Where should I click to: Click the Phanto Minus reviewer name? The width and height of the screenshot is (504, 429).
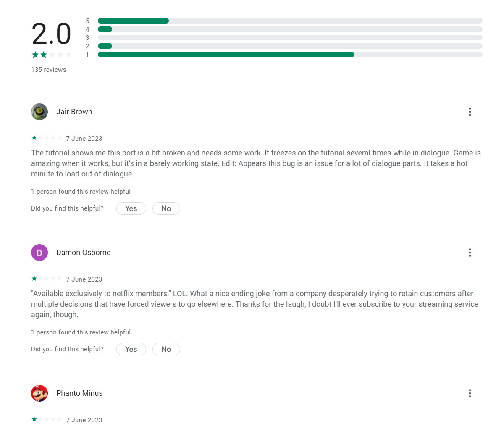click(79, 393)
